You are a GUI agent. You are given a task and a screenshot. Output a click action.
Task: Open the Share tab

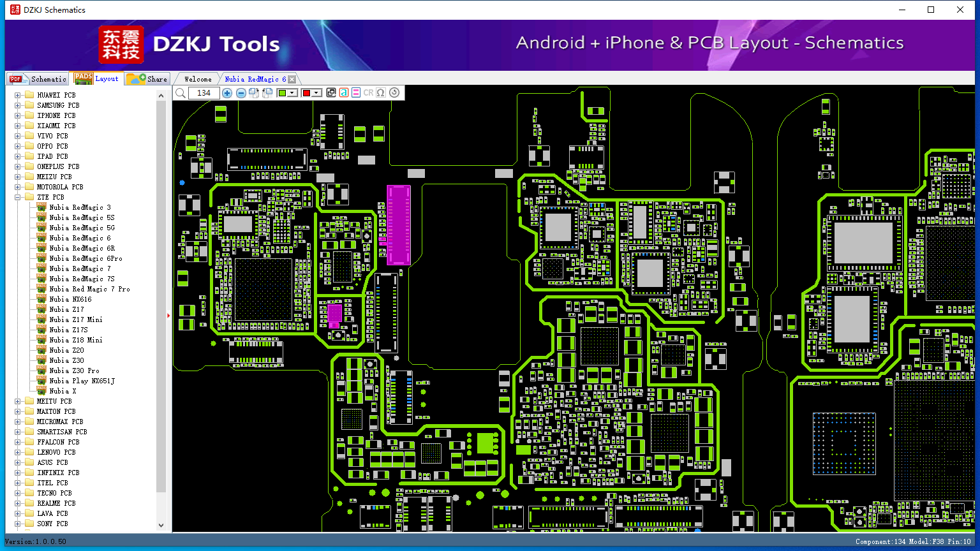tap(147, 78)
